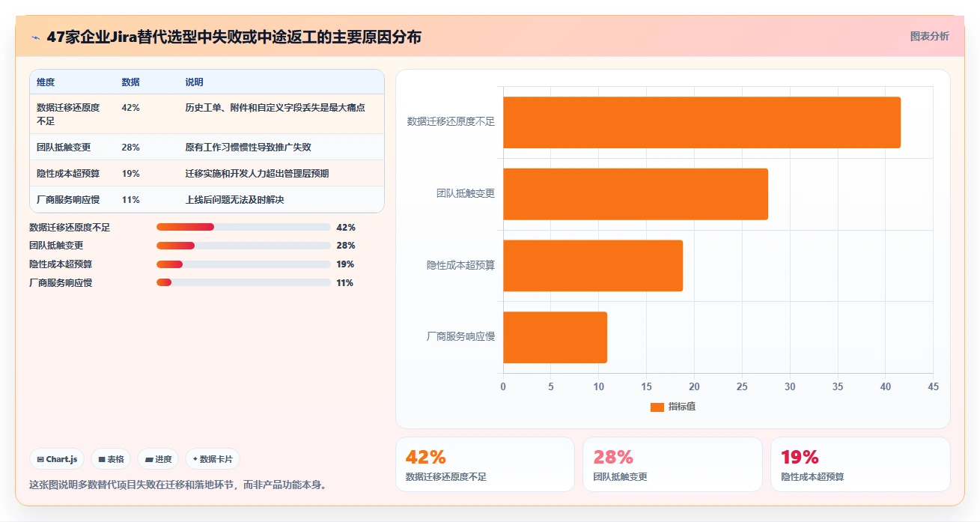
Task: Click the 隐性成本超预算 progress bar
Action: (243, 264)
